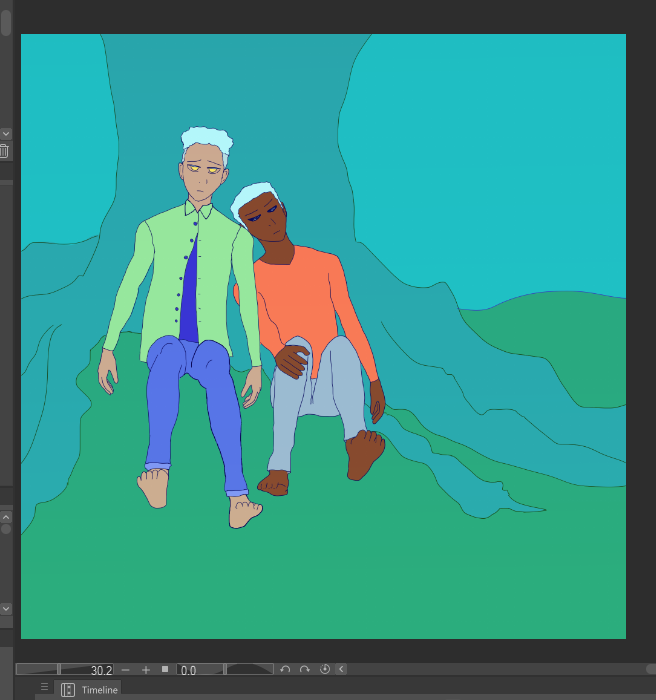This screenshot has height=700, width=656.
Task: Click the up arrow on the lower-left scrollbar
Action: [6, 517]
